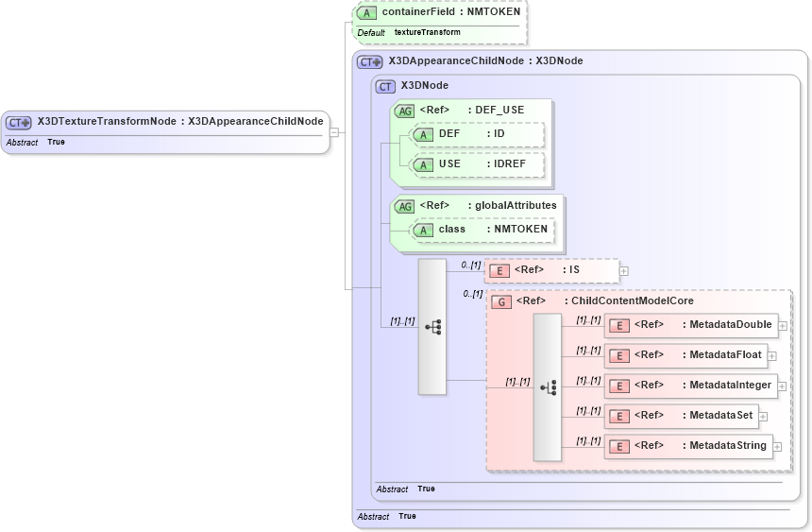Select the X3DNode complex type label
This screenshot has width=812, height=532.
[x=425, y=86]
